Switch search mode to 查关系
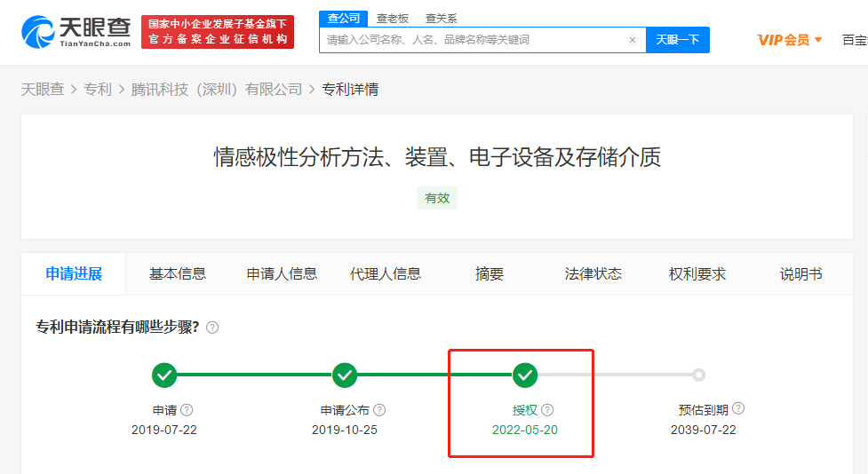This screenshot has height=474, width=868. (442, 19)
